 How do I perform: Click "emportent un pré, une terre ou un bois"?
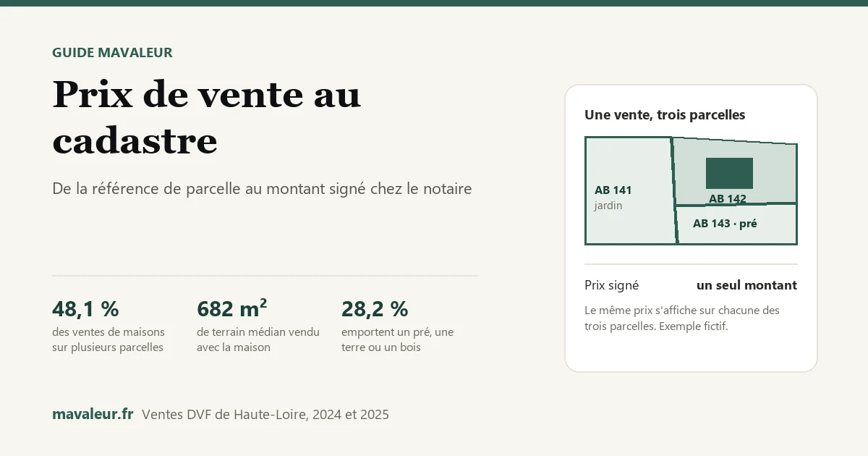pos(398,339)
